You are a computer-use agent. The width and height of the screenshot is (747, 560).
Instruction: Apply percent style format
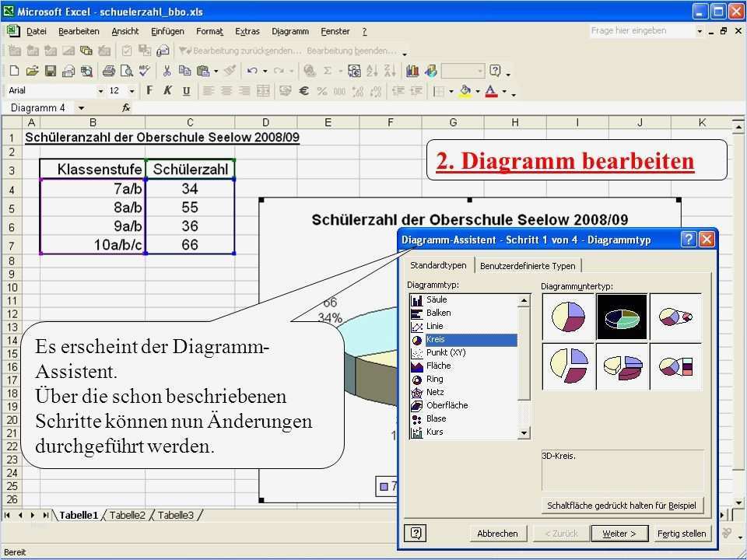coord(322,90)
